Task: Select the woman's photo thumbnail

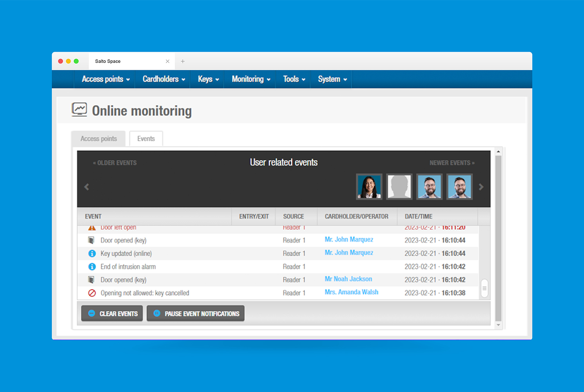Action: click(369, 187)
